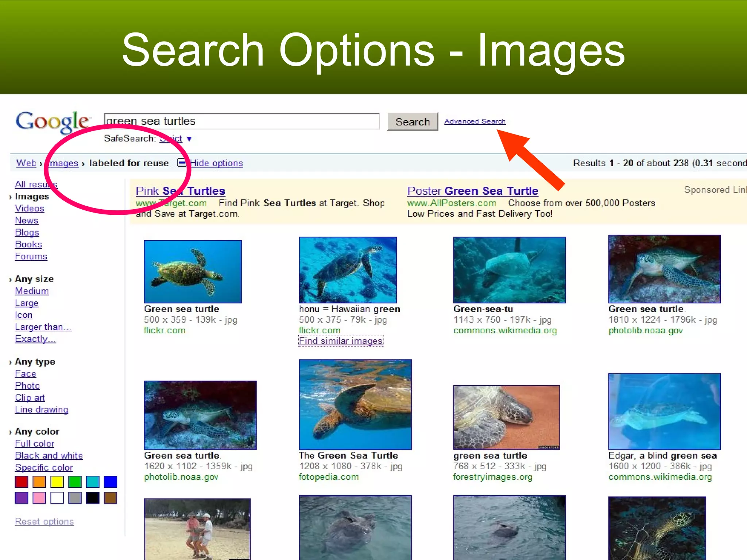This screenshot has width=747, height=560.
Task: Pick the white color swatch
Action: (57, 498)
